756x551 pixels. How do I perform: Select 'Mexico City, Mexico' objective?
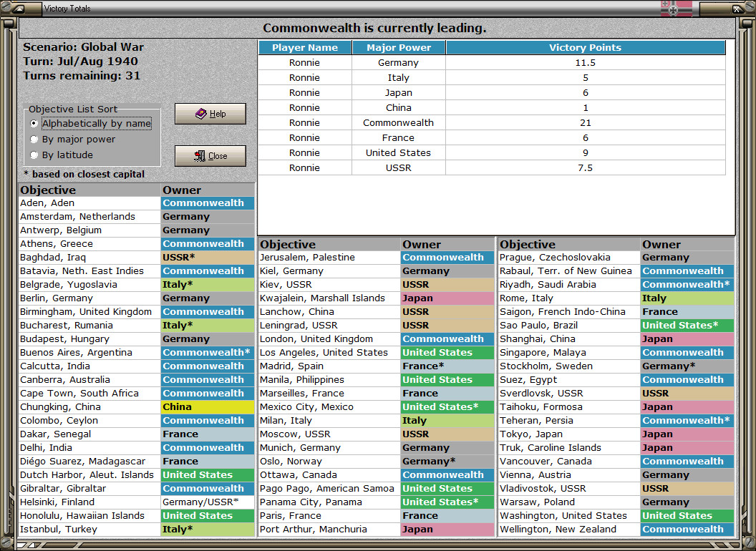pos(329,407)
